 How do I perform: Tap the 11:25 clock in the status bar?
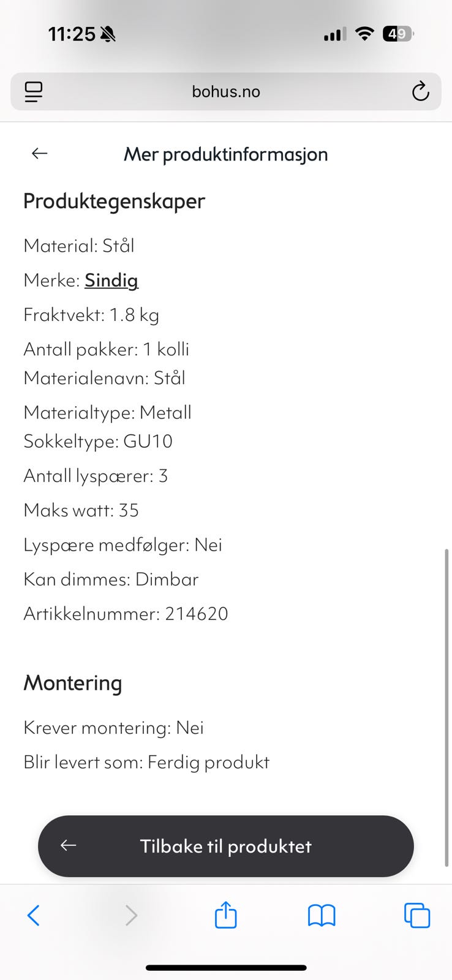point(72,34)
